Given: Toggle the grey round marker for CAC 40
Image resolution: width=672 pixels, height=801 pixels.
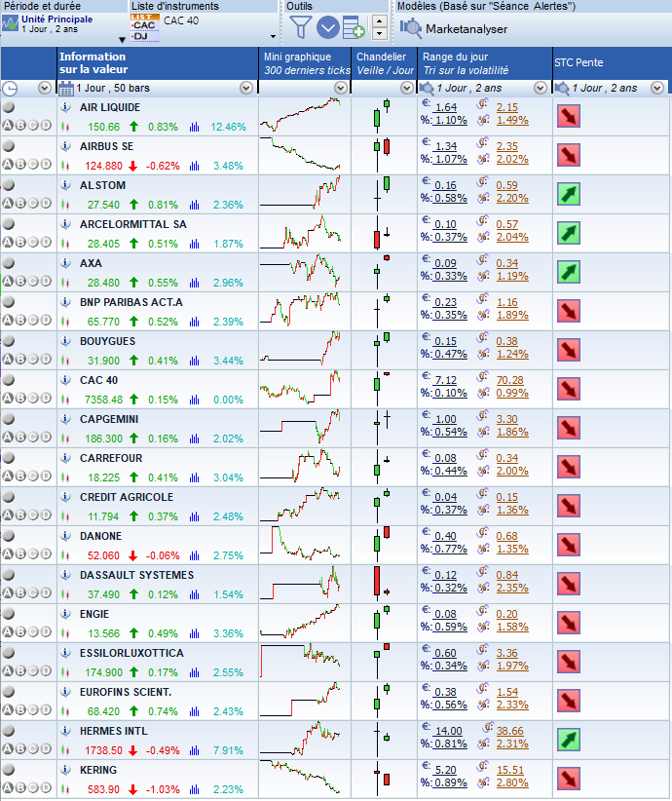Looking at the screenshot, I should click(x=9, y=380).
